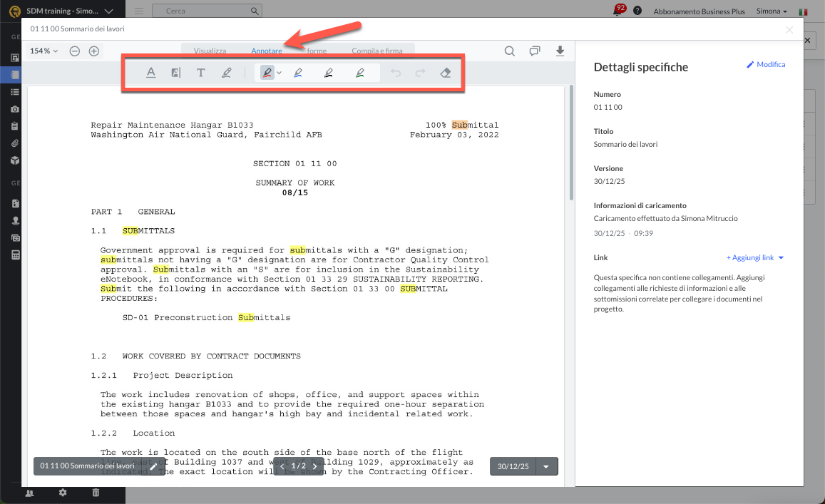Expand the Simona user menu

(772, 11)
